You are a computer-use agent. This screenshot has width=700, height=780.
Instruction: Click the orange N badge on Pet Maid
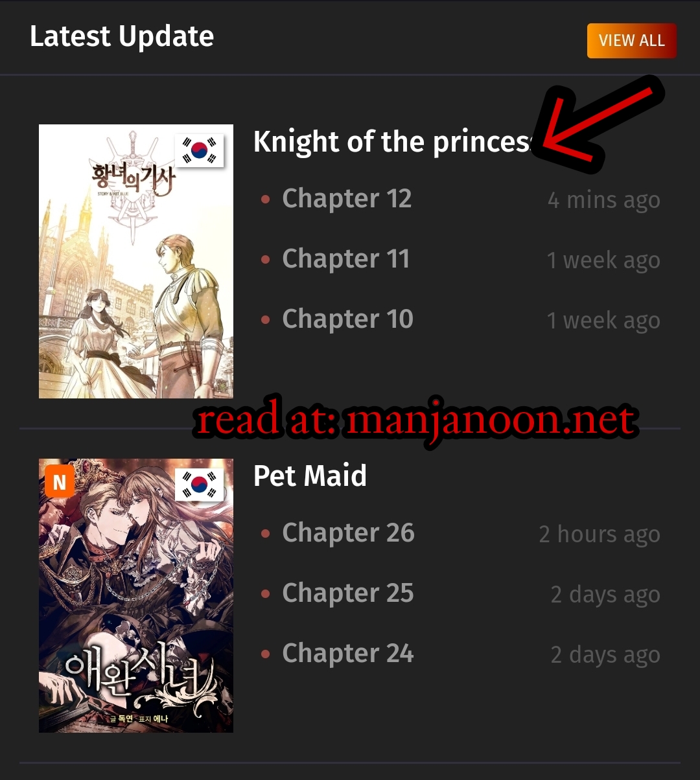point(60,482)
